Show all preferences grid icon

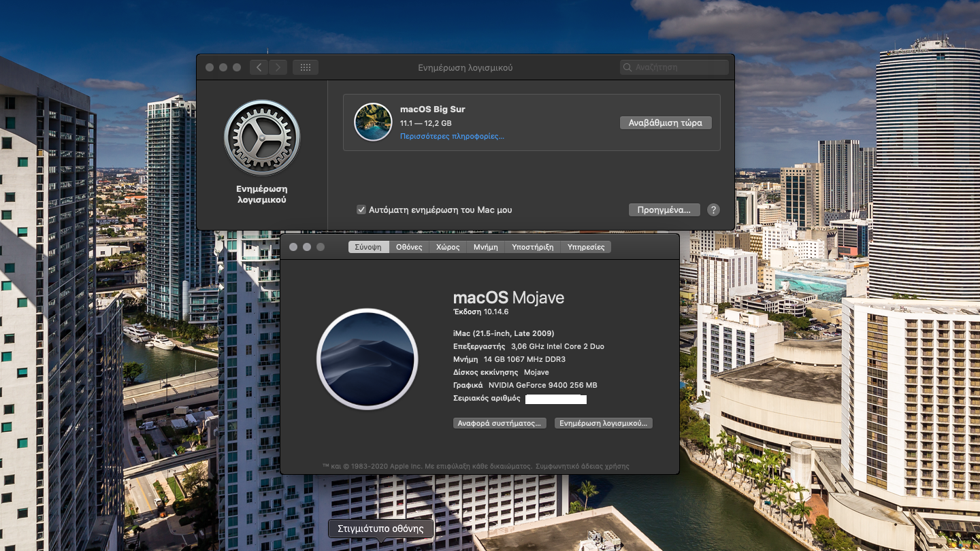coord(306,67)
